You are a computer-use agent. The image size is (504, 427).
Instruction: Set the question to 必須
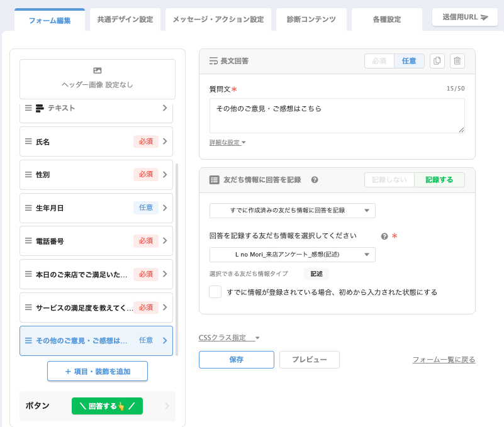pos(379,61)
